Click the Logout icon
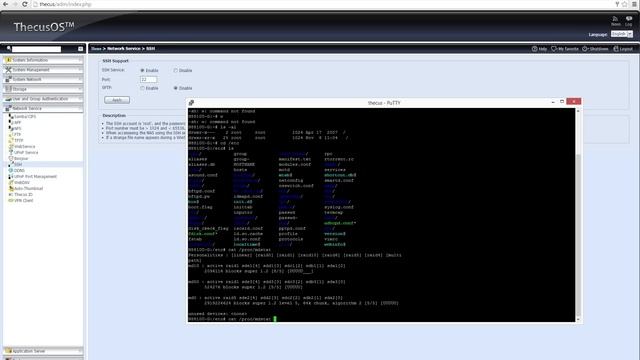The width and height of the screenshot is (640, 360). (616, 49)
